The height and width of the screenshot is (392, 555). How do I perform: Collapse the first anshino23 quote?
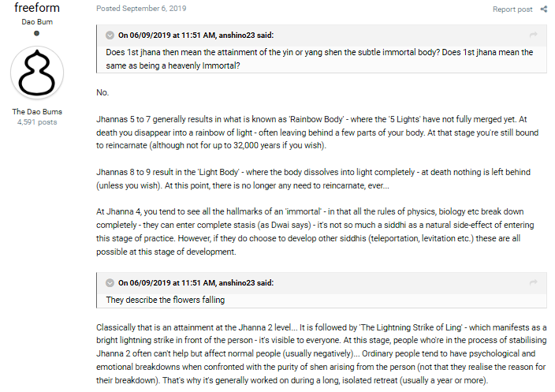coord(110,35)
